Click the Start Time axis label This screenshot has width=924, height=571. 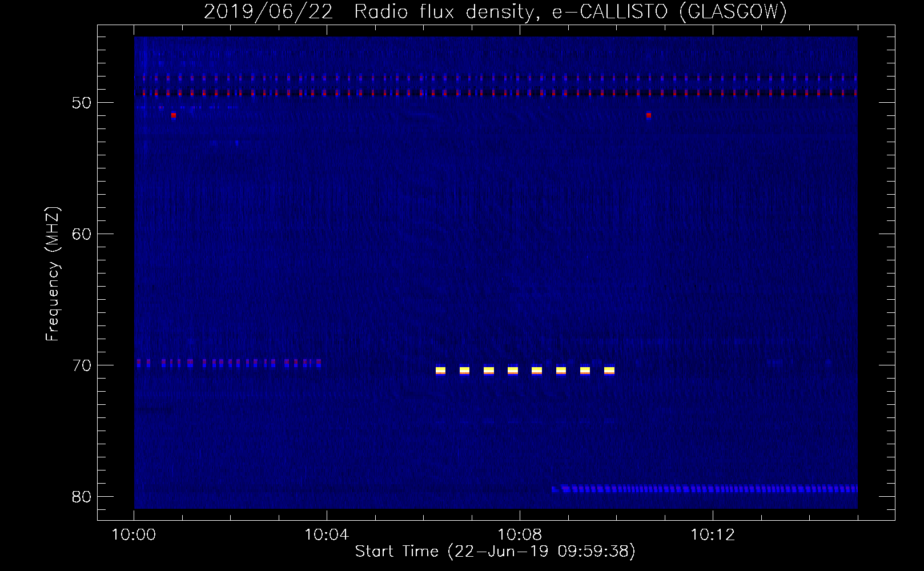pyautogui.click(x=495, y=552)
